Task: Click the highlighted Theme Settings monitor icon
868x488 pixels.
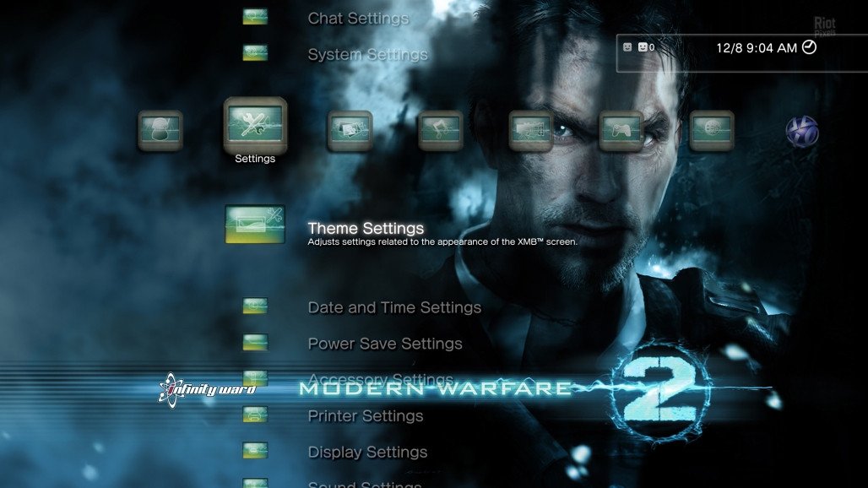Action: [253, 224]
